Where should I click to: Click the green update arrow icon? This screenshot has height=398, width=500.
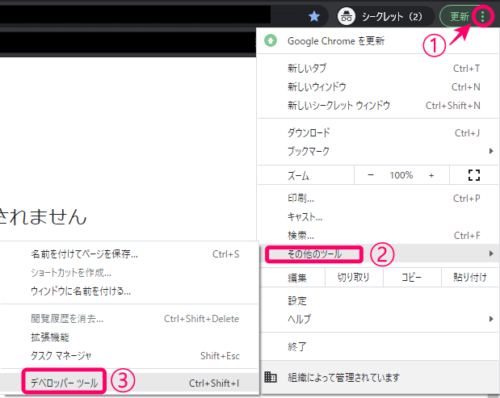click(x=271, y=41)
